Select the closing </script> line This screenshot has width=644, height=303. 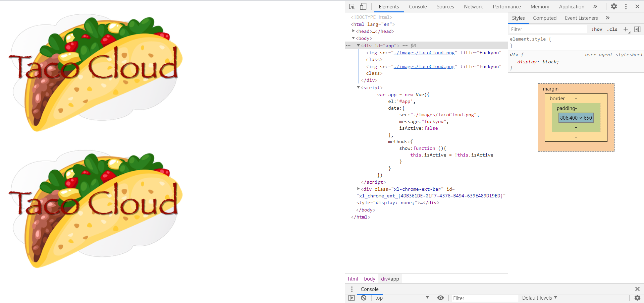click(373, 182)
